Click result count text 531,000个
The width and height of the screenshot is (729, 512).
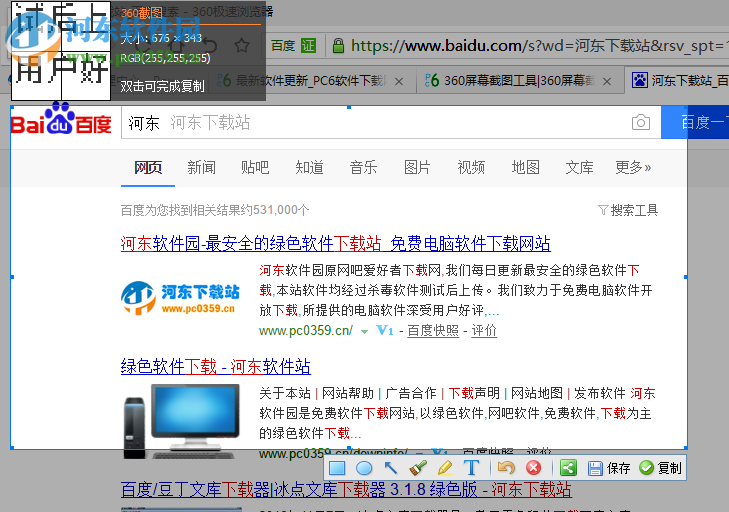(x=281, y=210)
